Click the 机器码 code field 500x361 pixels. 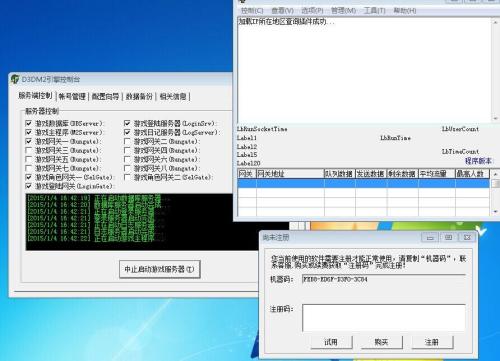pos(384,279)
